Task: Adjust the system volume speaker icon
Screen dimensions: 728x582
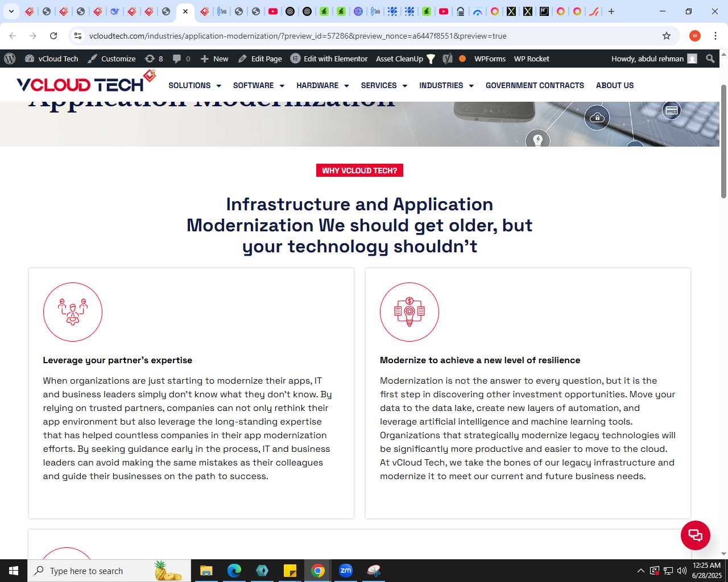Action: 682,571
